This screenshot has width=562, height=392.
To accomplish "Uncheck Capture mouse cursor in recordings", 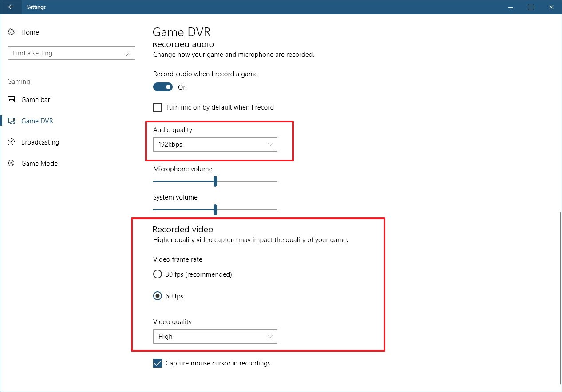I will (158, 363).
